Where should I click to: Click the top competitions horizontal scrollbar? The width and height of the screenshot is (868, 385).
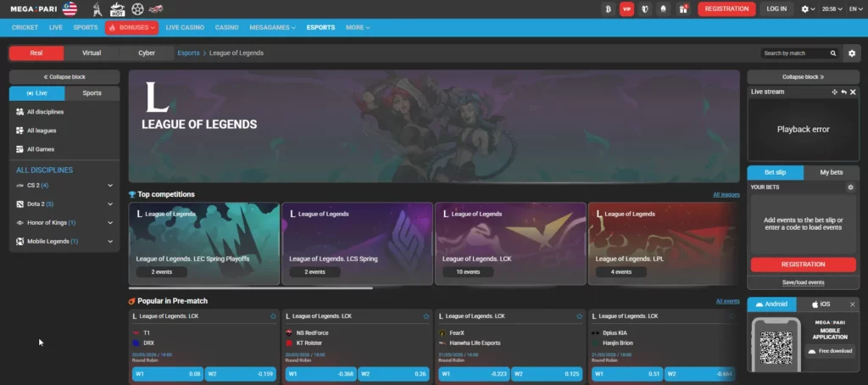pos(251,288)
